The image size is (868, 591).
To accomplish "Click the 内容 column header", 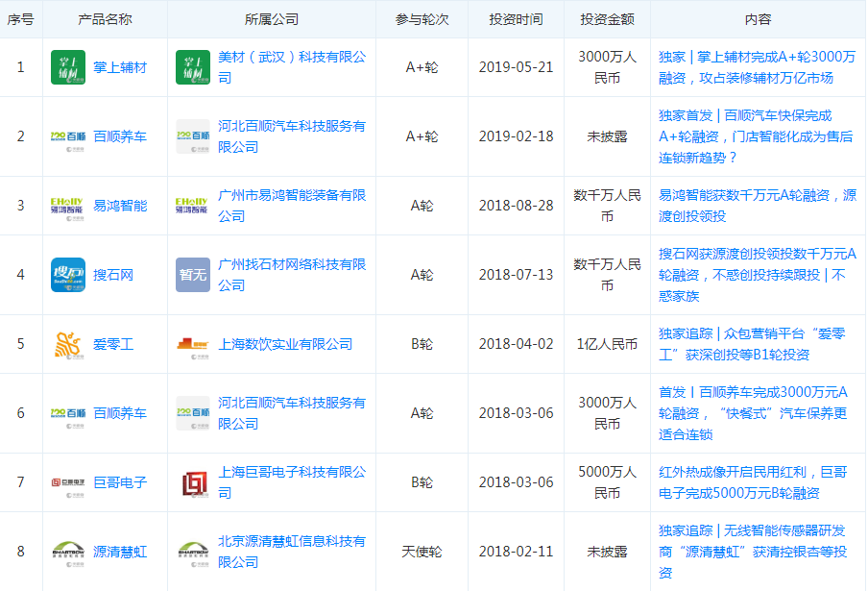I will 758,19.
